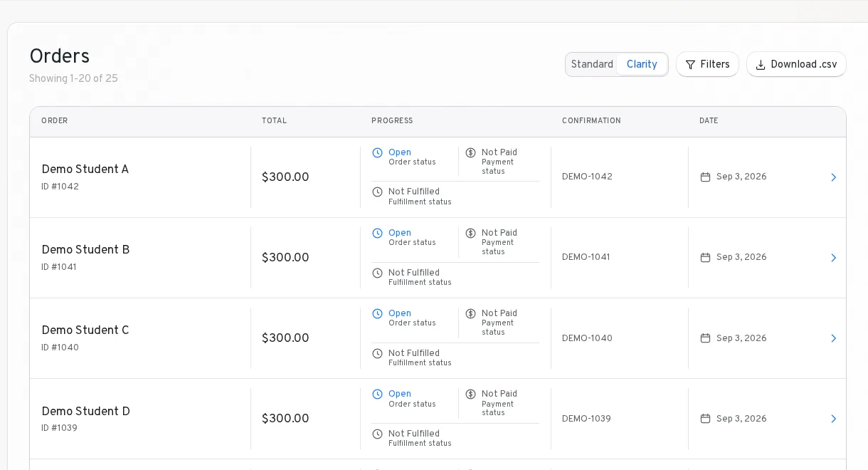
Task: Click confirmation code DEMO-1039
Action: pyautogui.click(x=586, y=419)
